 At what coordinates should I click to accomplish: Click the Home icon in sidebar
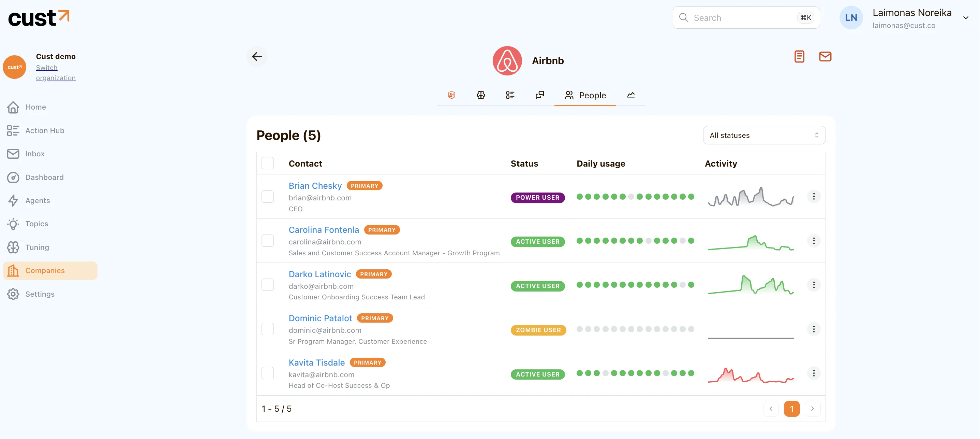(x=13, y=107)
